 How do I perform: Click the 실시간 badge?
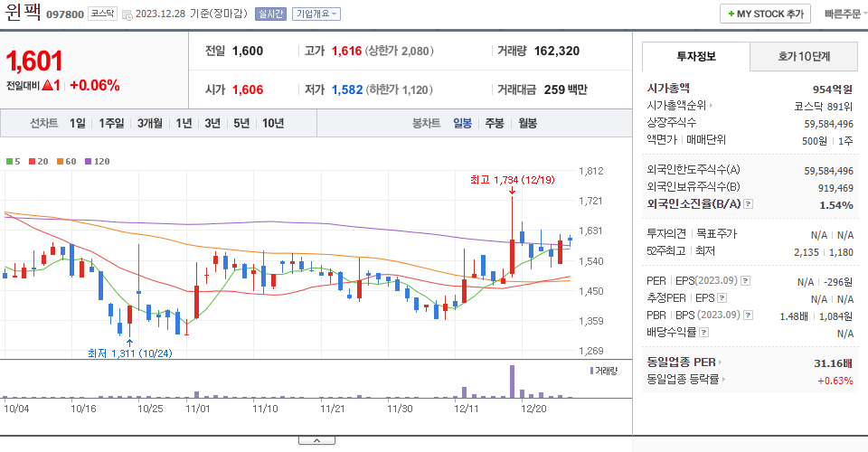tap(270, 14)
